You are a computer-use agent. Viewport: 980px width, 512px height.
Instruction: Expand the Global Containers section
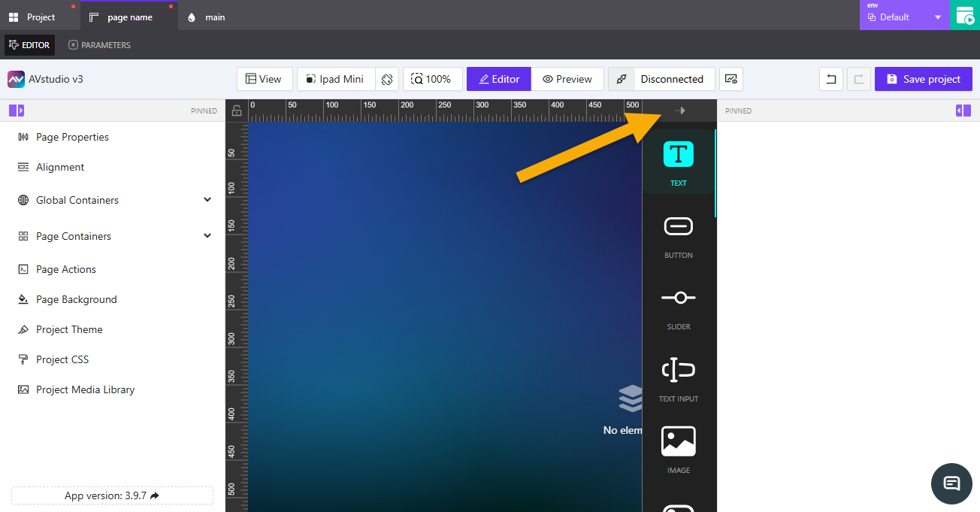click(x=207, y=199)
